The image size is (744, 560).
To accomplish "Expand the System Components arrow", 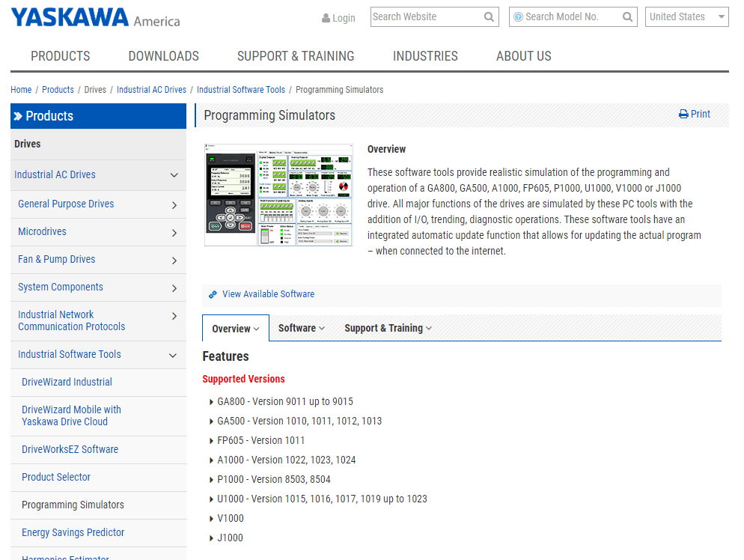I will pos(174,288).
